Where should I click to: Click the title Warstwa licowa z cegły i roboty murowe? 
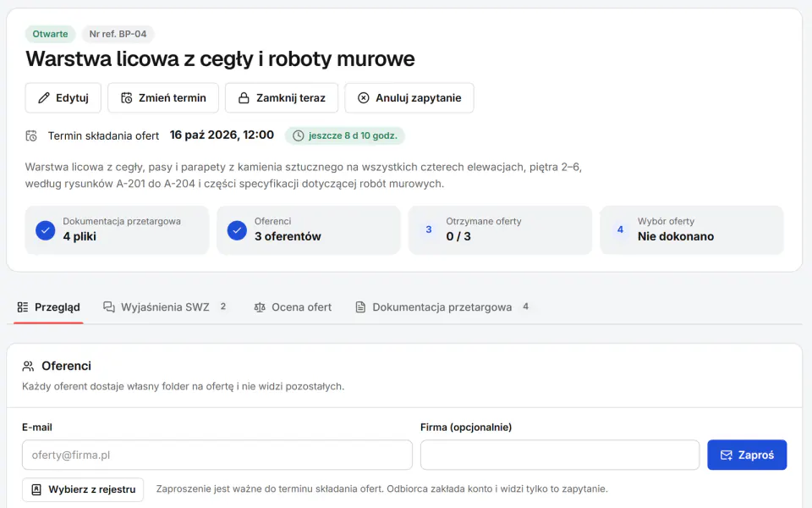pos(220,59)
